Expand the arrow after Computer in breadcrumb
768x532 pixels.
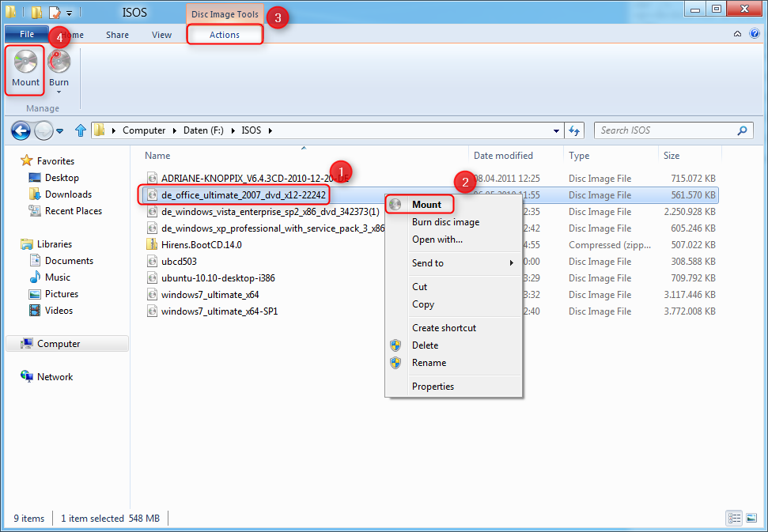point(175,130)
